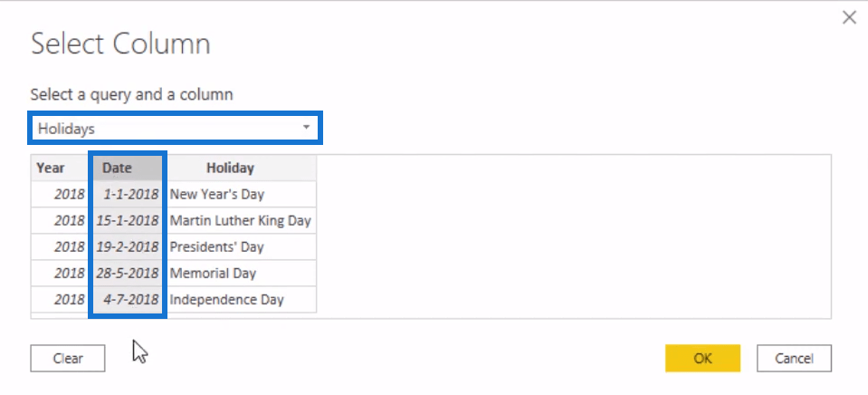
Task: Open the Holidays query dropdown
Action: click(x=174, y=129)
